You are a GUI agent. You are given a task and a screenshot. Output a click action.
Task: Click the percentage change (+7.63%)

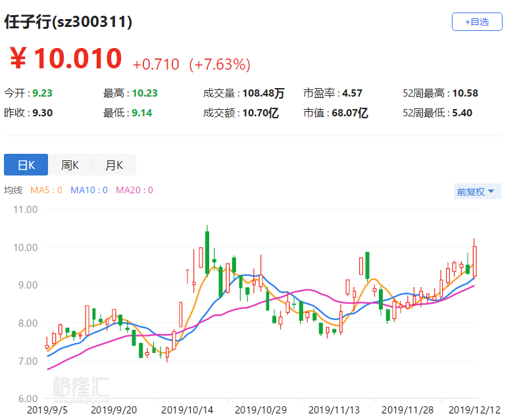click(x=220, y=64)
